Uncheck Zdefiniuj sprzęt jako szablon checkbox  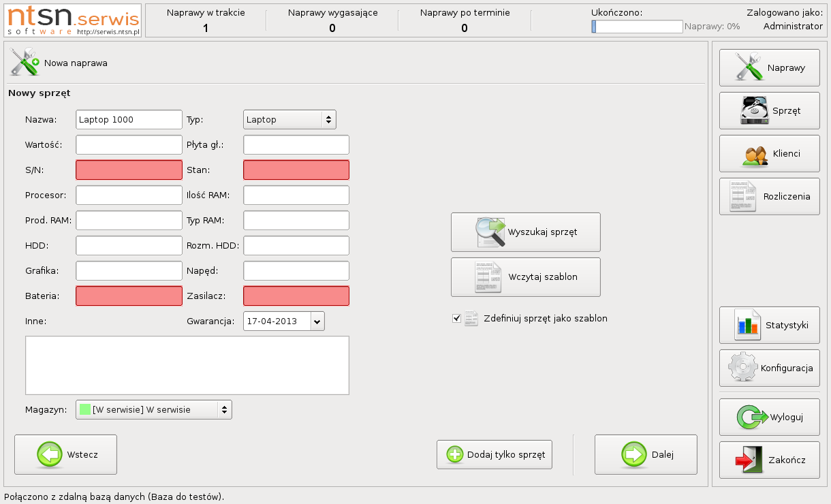tap(456, 318)
